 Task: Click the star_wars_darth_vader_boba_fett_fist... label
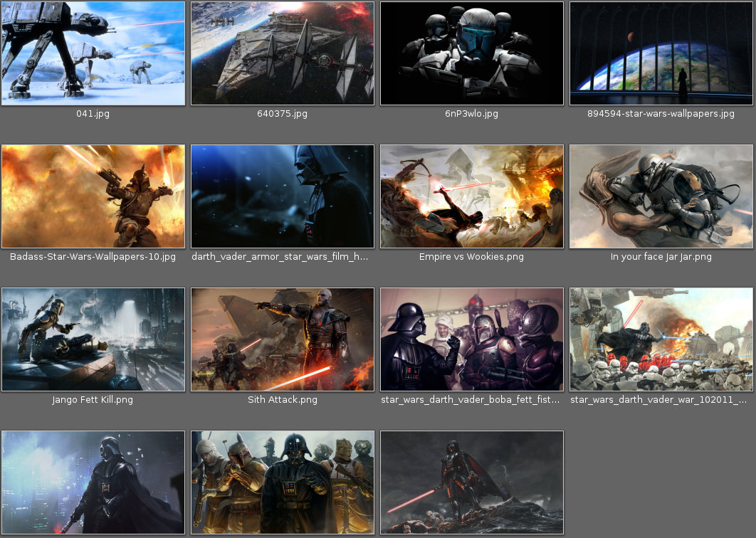click(x=470, y=400)
